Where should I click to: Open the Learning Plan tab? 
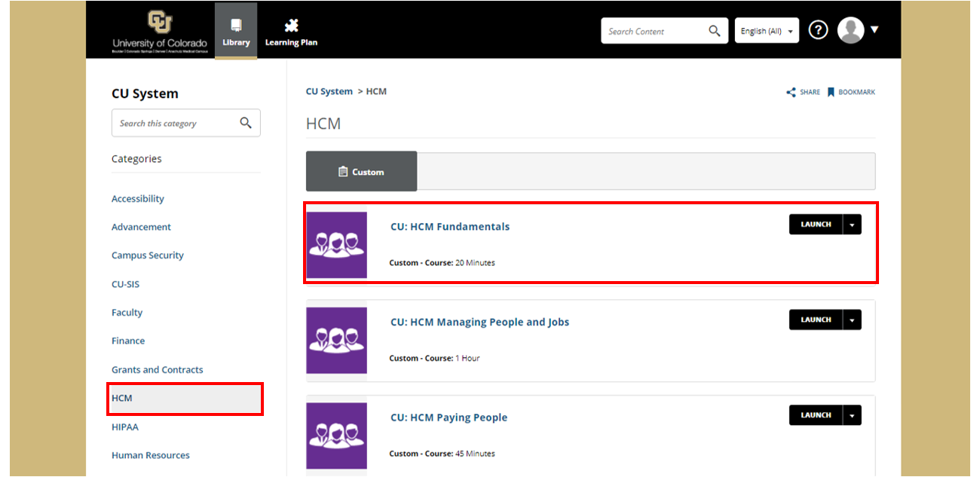point(291,30)
